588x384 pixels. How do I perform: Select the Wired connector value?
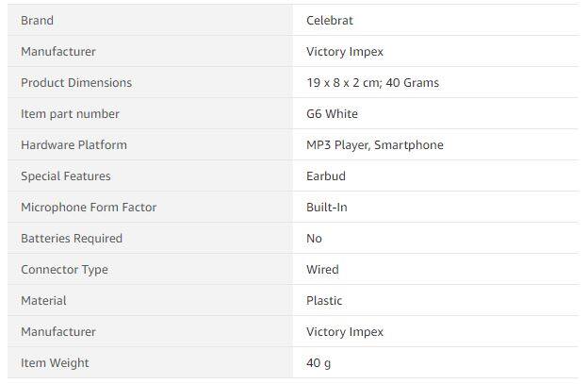322,269
